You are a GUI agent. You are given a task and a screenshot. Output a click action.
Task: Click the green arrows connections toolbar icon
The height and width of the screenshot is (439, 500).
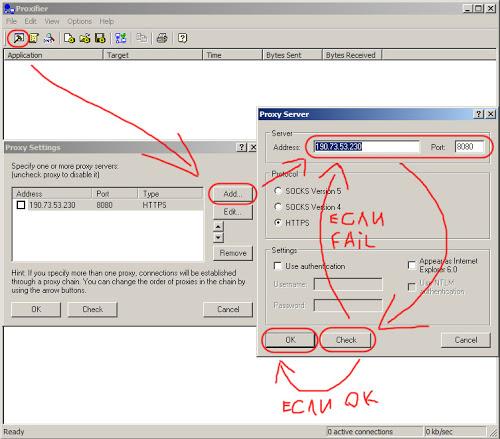(x=121, y=38)
